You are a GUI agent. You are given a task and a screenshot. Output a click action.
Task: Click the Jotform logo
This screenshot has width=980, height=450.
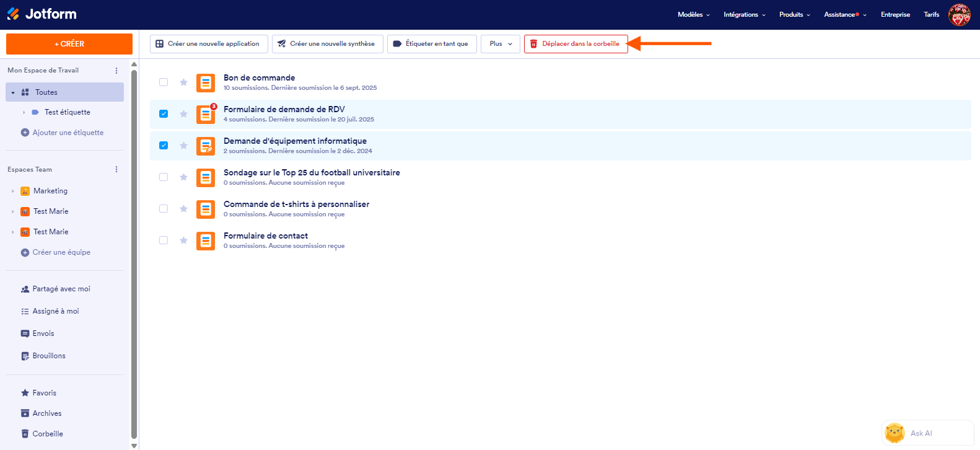(42, 14)
